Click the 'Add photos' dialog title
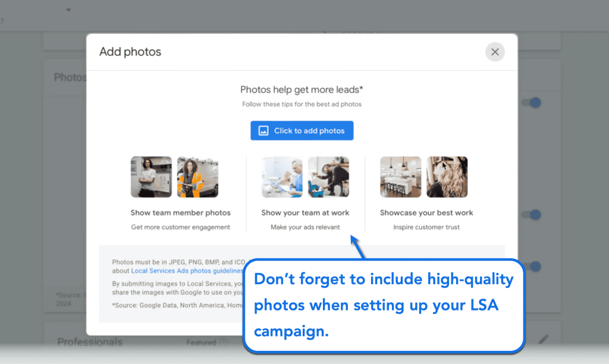 (x=130, y=52)
